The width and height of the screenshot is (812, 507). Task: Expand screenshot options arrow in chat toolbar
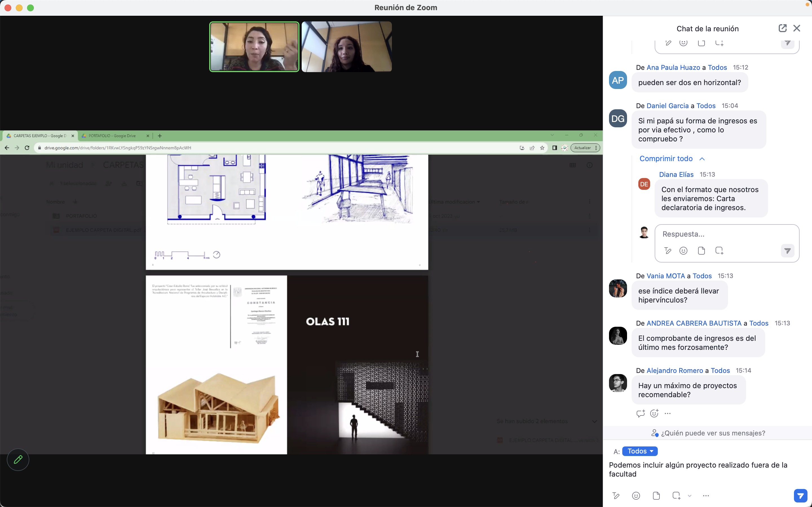point(690,496)
